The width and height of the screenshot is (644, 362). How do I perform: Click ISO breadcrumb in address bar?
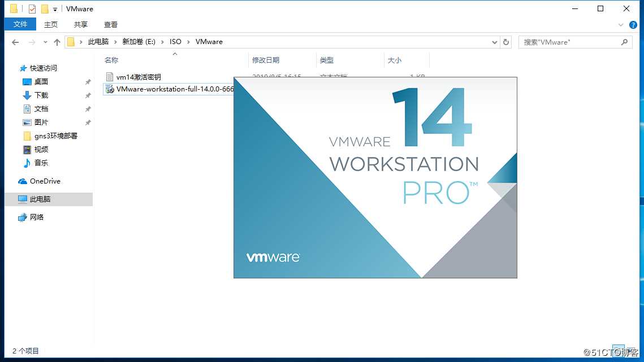[175, 42]
